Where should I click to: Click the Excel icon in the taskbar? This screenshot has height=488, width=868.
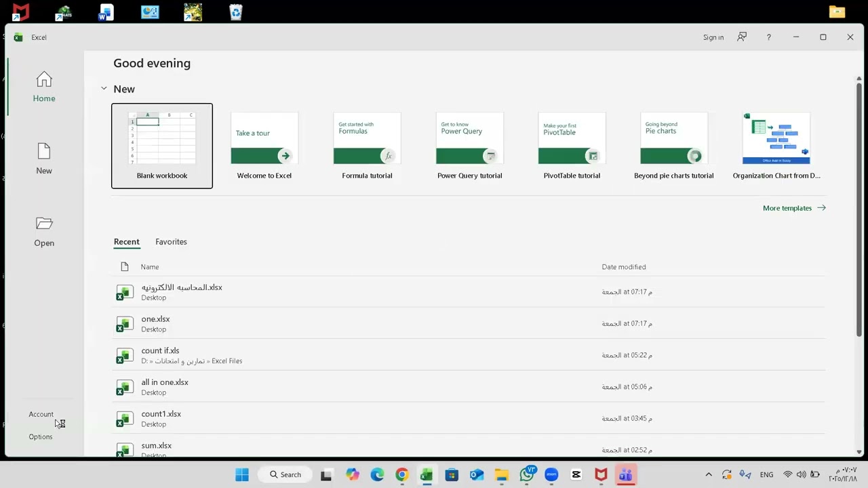coord(427,474)
